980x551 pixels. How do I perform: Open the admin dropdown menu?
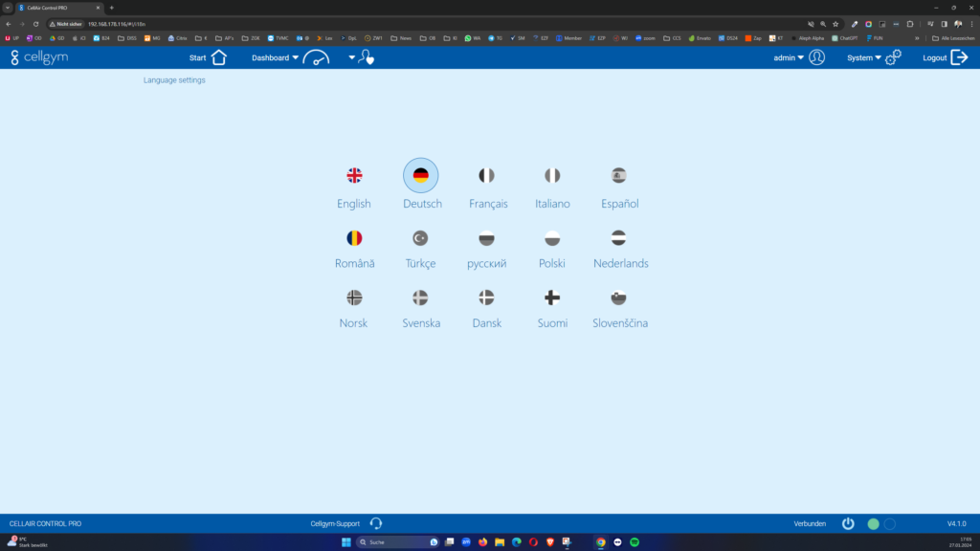coord(789,57)
